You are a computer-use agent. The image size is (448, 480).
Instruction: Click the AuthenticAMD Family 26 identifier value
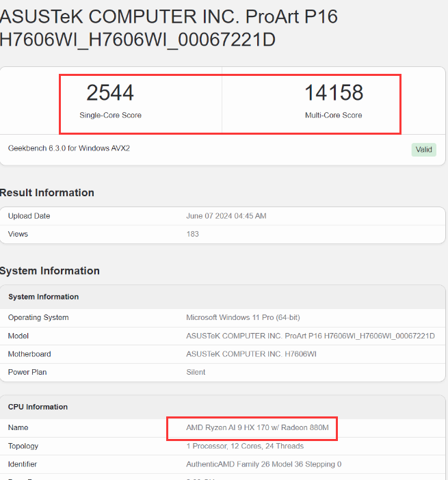click(263, 464)
